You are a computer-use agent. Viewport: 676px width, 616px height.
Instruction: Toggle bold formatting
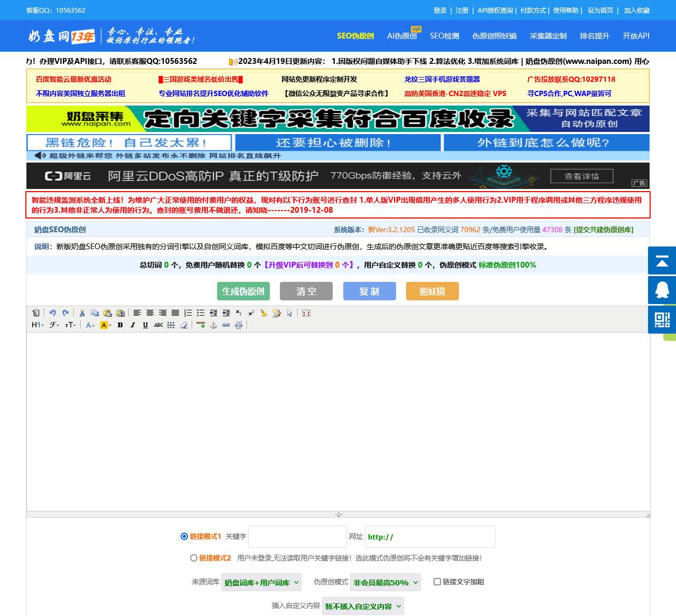pos(120,325)
